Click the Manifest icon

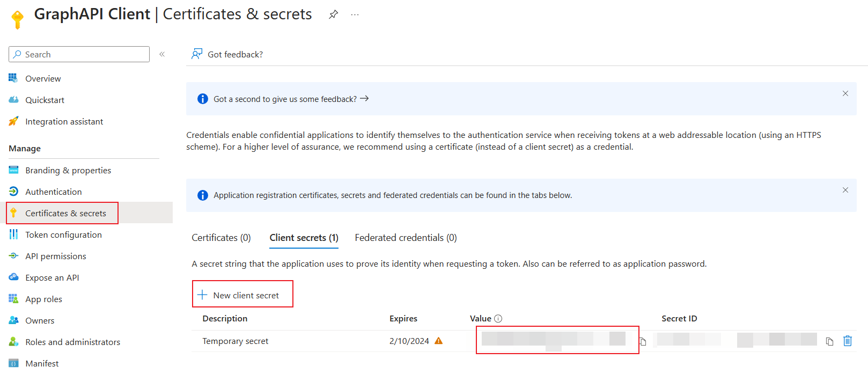pos(13,363)
